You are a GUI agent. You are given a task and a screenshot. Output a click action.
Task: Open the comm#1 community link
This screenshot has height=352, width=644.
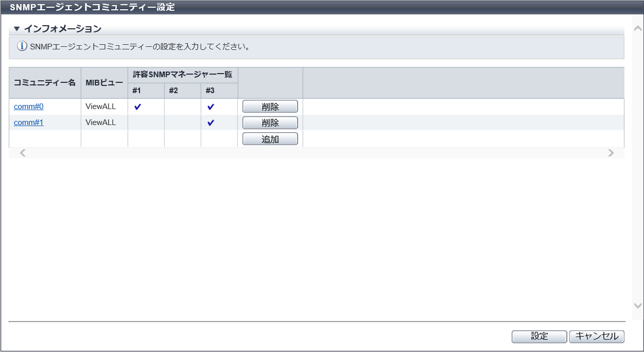(29, 122)
